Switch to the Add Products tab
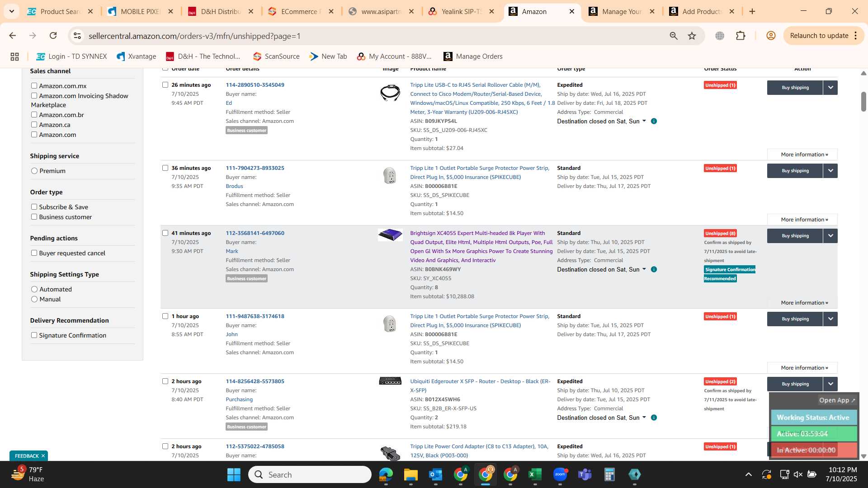868x488 pixels. coord(702,11)
